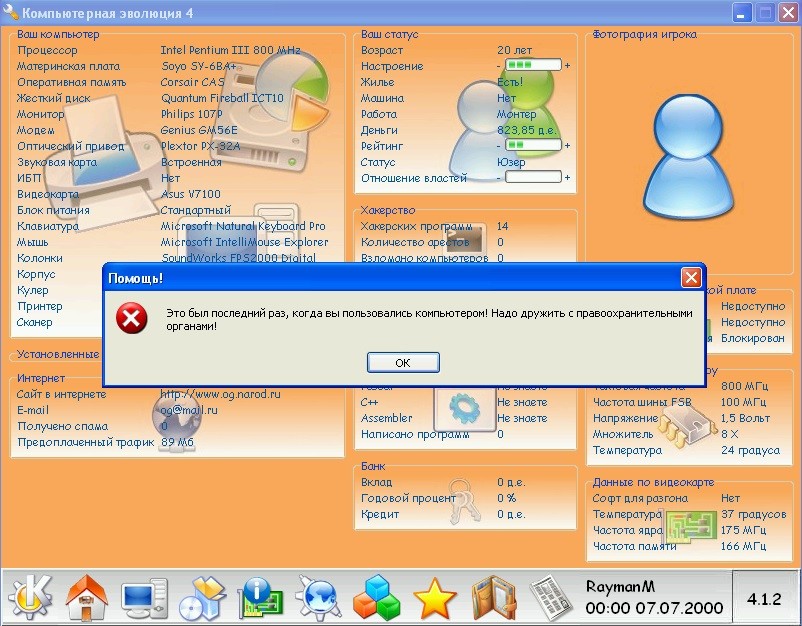Click the date 00:00 07.07.2000
Viewport: 802px width, 626px height.
click(654, 608)
